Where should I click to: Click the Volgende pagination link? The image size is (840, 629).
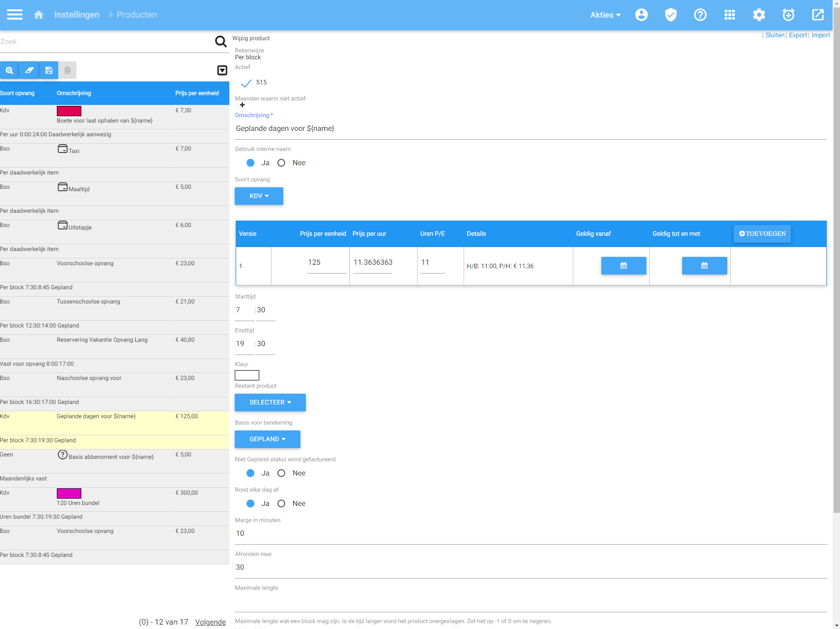[x=210, y=622]
